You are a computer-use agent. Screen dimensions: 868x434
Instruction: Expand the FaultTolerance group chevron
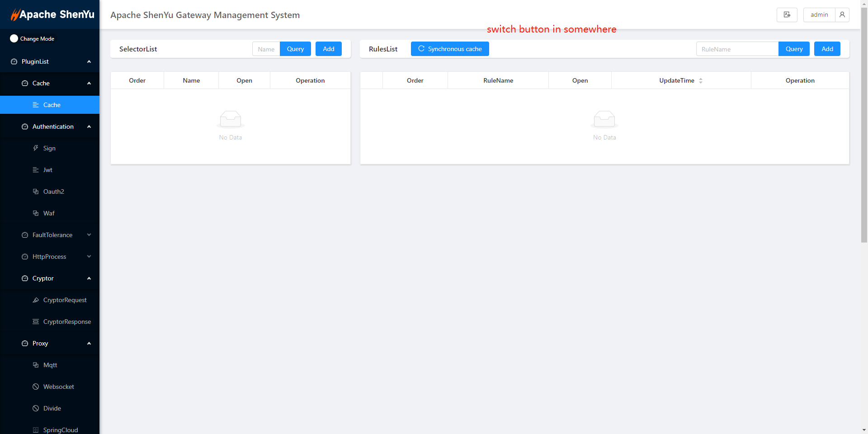click(x=89, y=235)
